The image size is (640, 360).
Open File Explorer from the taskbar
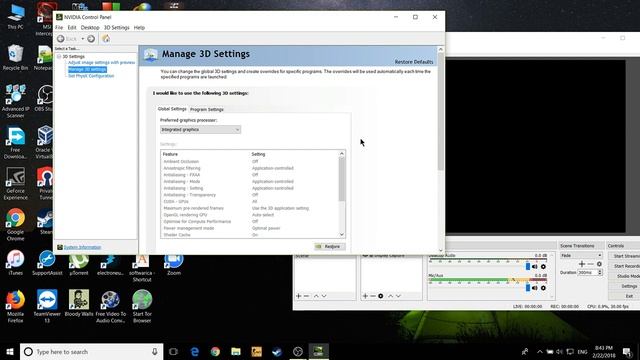click(236, 351)
